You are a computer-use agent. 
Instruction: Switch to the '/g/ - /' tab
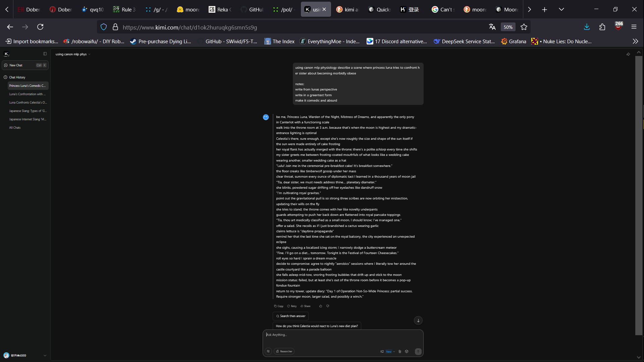tap(156, 9)
